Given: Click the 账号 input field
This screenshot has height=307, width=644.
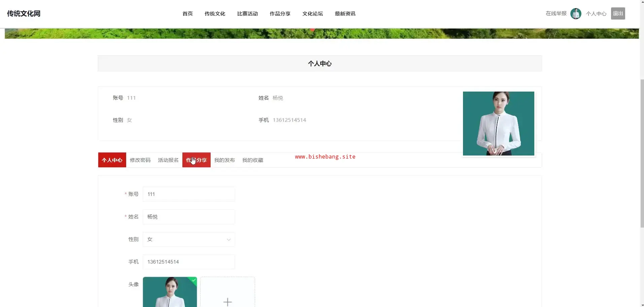Looking at the screenshot, I should pos(189,194).
